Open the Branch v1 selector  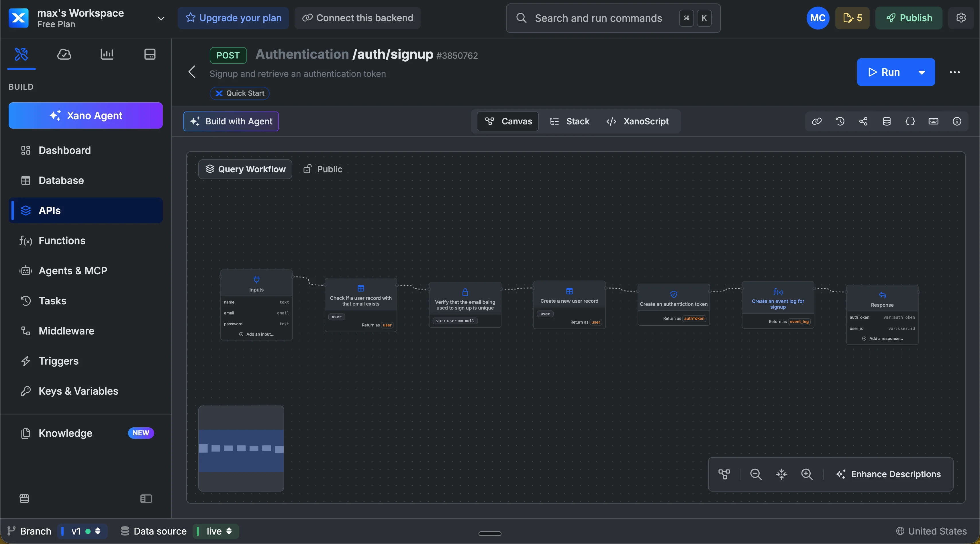pyautogui.click(x=82, y=531)
